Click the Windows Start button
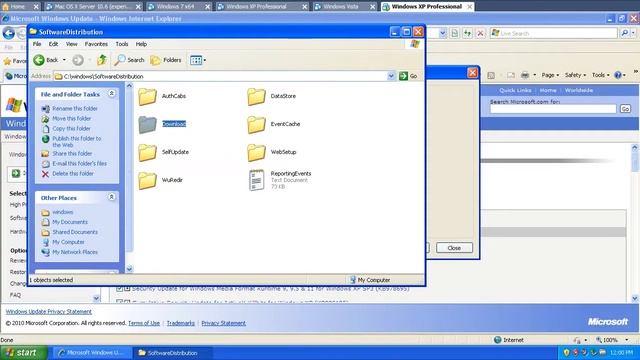 (x=24, y=353)
